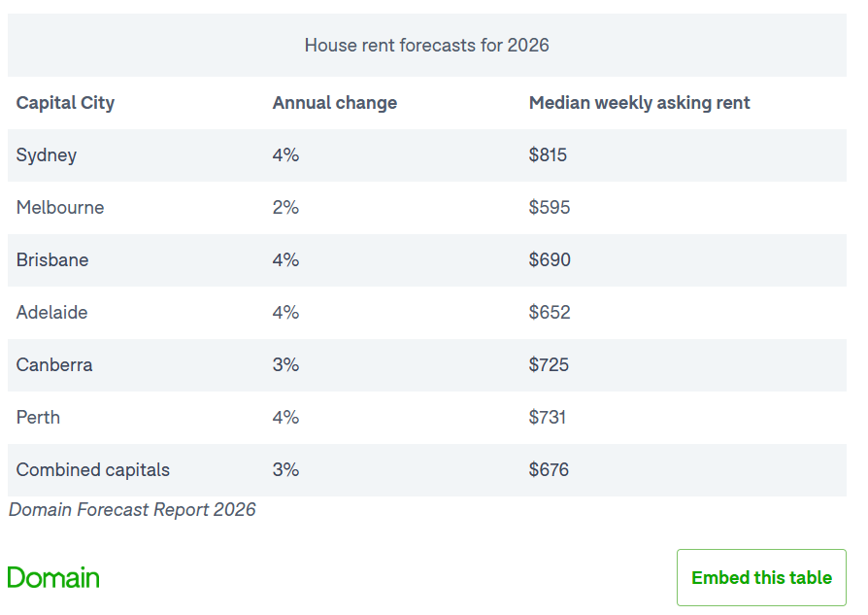
Task: Select Combined capitals' $676 rent value
Action: [x=549, y=470]
